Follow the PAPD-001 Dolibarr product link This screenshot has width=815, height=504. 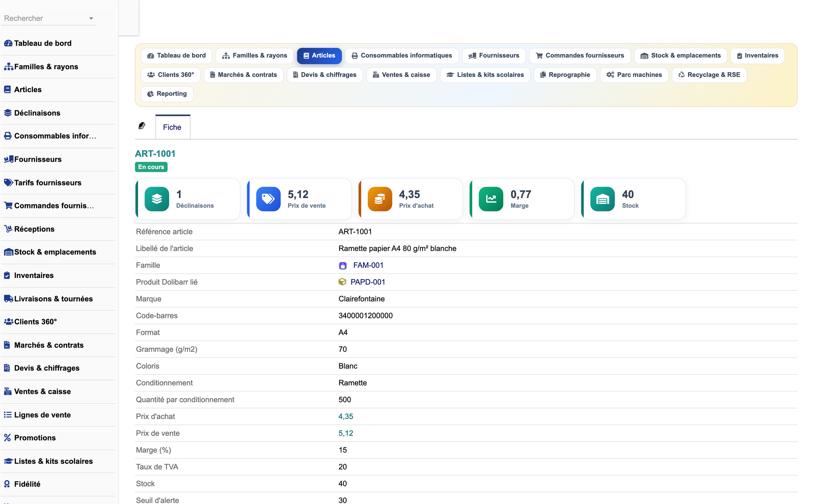(x=368, y=282)
